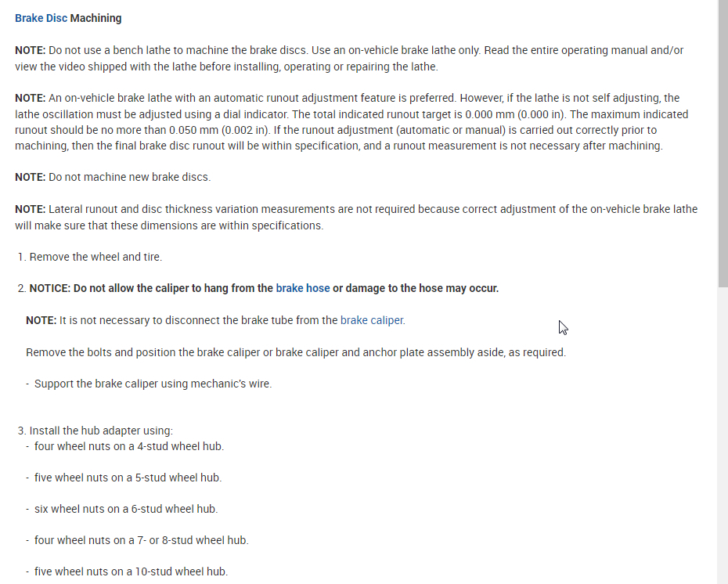Click the 6-stud wheel hub bullet
The height and width of the screenshot is (584, 728).
tap(125, 509)
